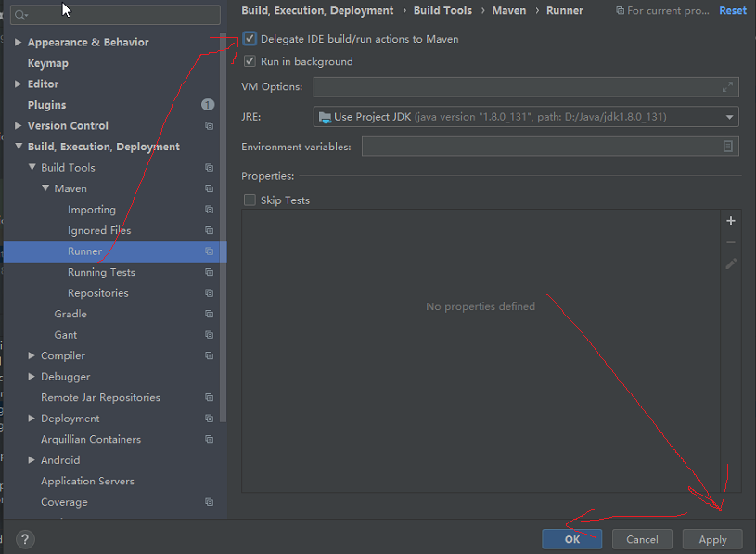Viewport: 756px width, 554px height.
Task: Collapse Build, Execution, Deployment section
Action: tap(19, 147)
